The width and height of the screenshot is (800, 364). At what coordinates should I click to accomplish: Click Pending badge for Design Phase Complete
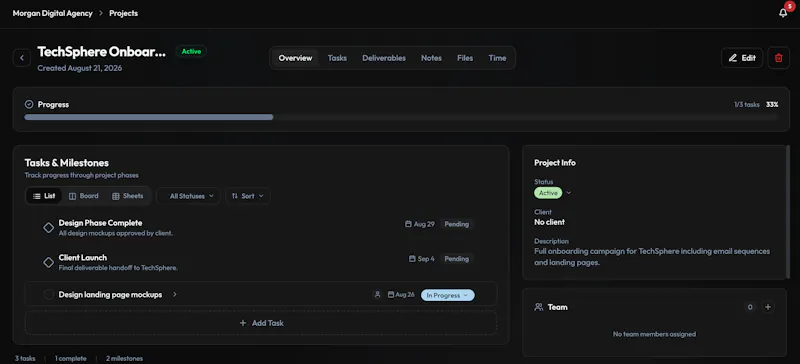456,224
